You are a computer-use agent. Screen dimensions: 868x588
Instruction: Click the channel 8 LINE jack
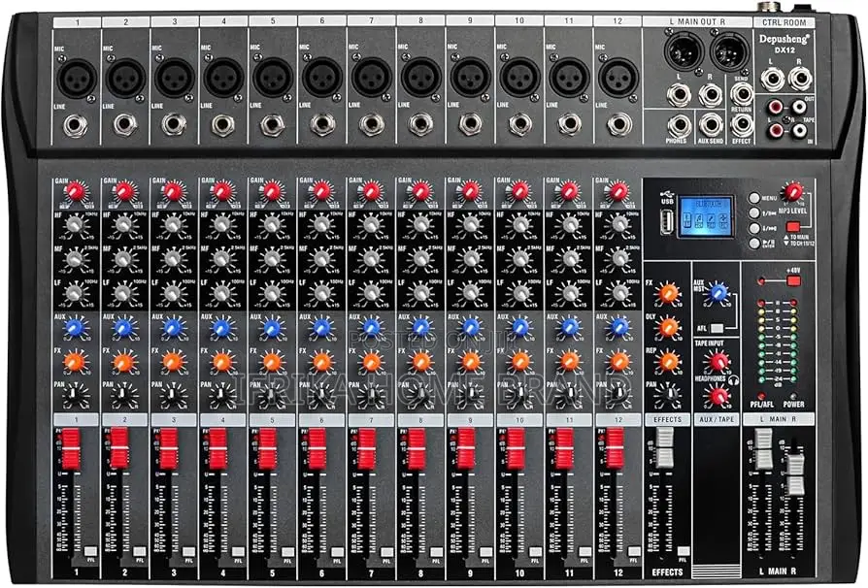(420, 124)
